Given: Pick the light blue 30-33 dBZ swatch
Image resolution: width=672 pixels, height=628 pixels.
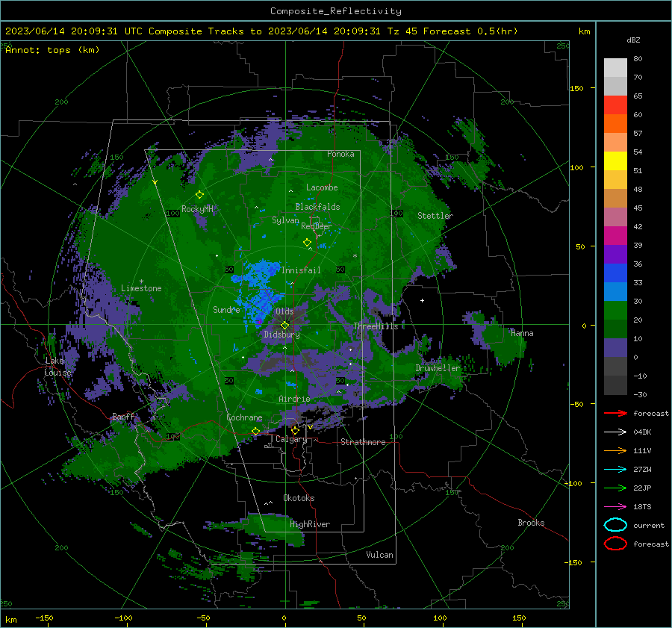Looking at the screenshot, I should 615,291.
